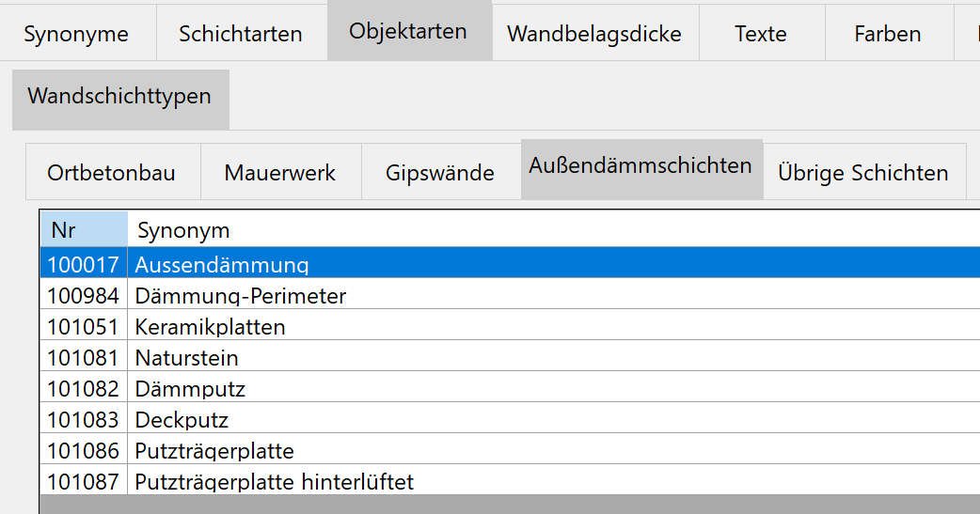Click the Synonym column header
Screen dimensions: 980x514
554,229
